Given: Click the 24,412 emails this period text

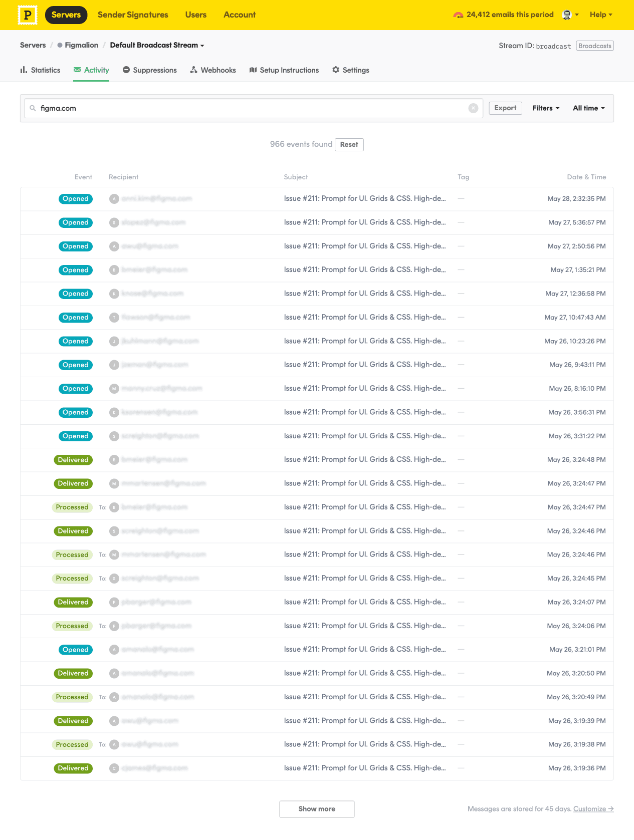Looking at the screenshot, I should pos(510,15).
